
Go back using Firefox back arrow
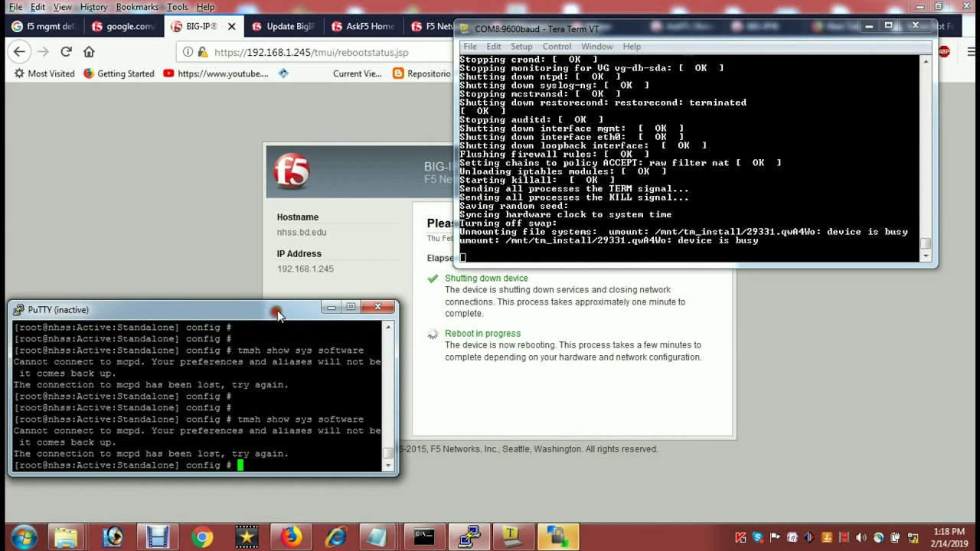(19, 52)
